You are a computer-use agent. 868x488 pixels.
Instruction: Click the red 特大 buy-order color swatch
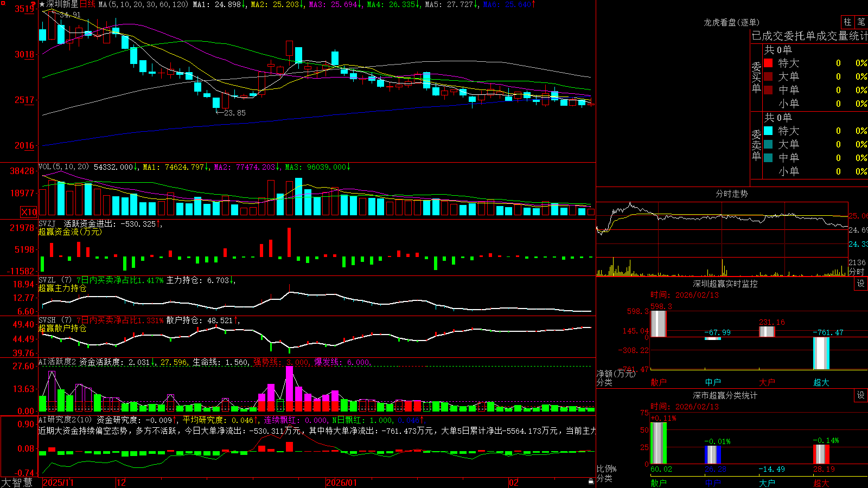(768, 63)
